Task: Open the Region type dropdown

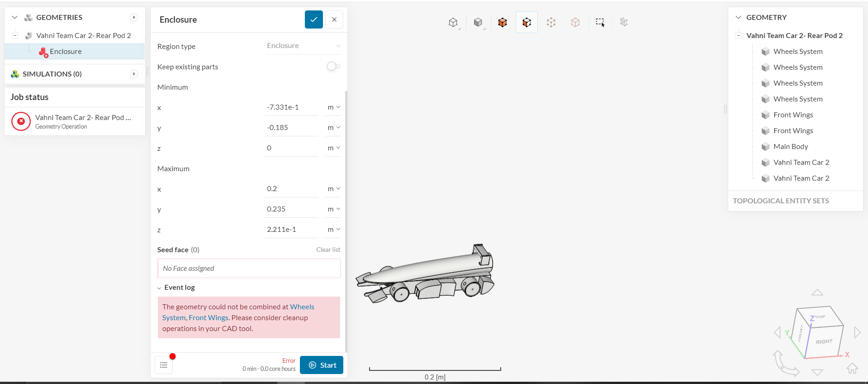Action: (303, 46)
